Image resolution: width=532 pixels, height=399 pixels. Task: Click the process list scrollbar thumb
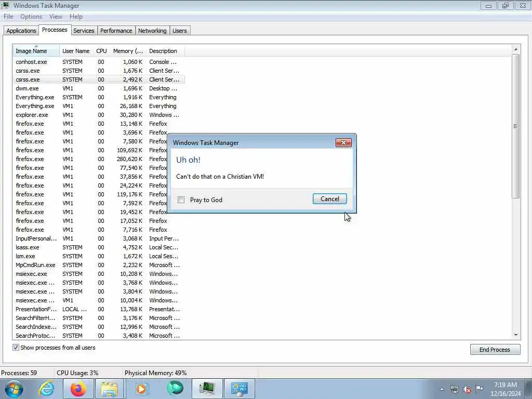pos(516,126)
